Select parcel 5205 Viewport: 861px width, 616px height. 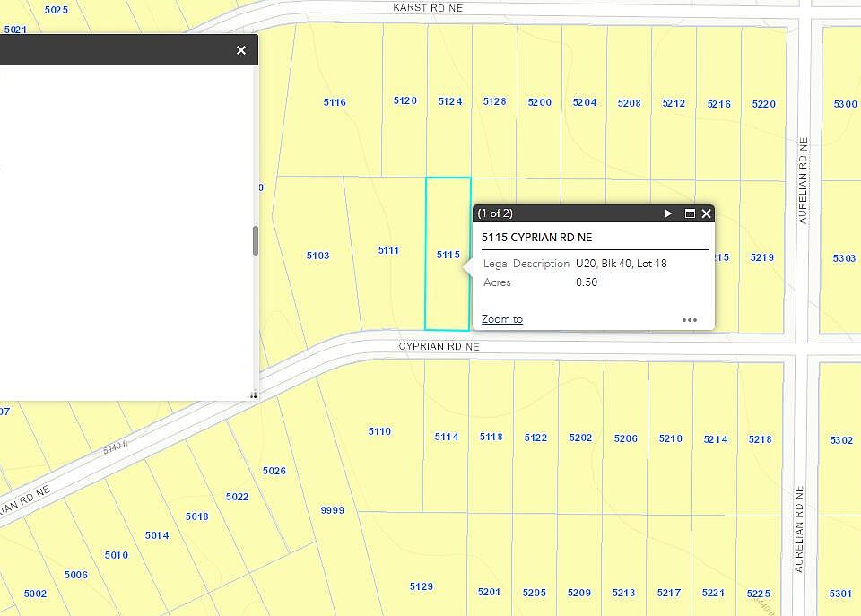click(x=535, y=593)
